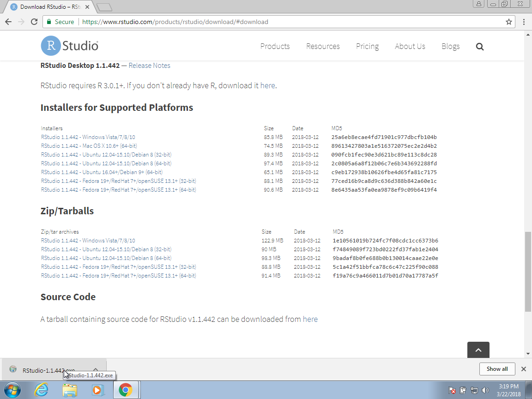Click Show all downloads button
Viewport: 532px width, 399px height.
(x=497, y=369)
